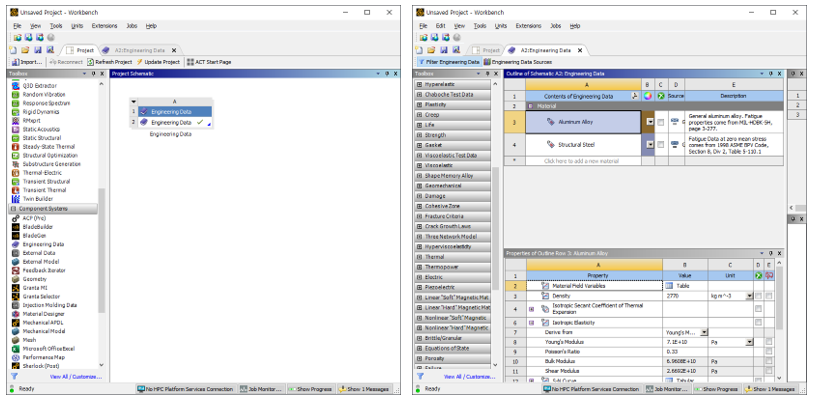This screenshot has height=396, width=818.
Task: Select Twin Builder in left toolbox
Action: pyautogui.click(x=38, y=199)
